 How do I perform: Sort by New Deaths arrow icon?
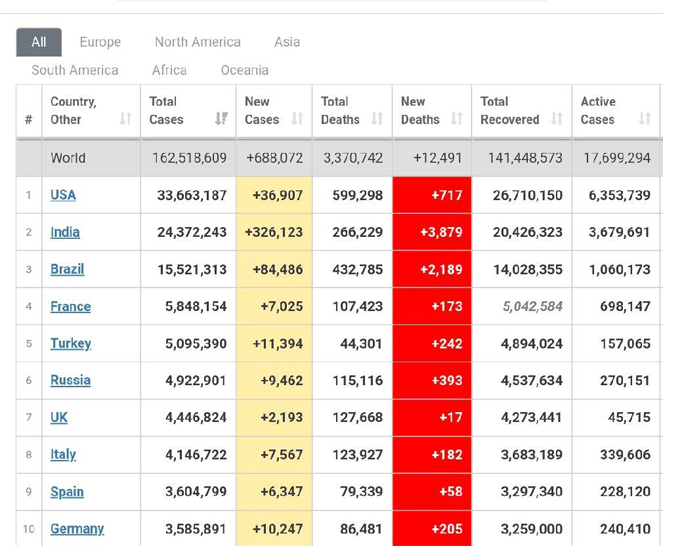pos(456,119)
